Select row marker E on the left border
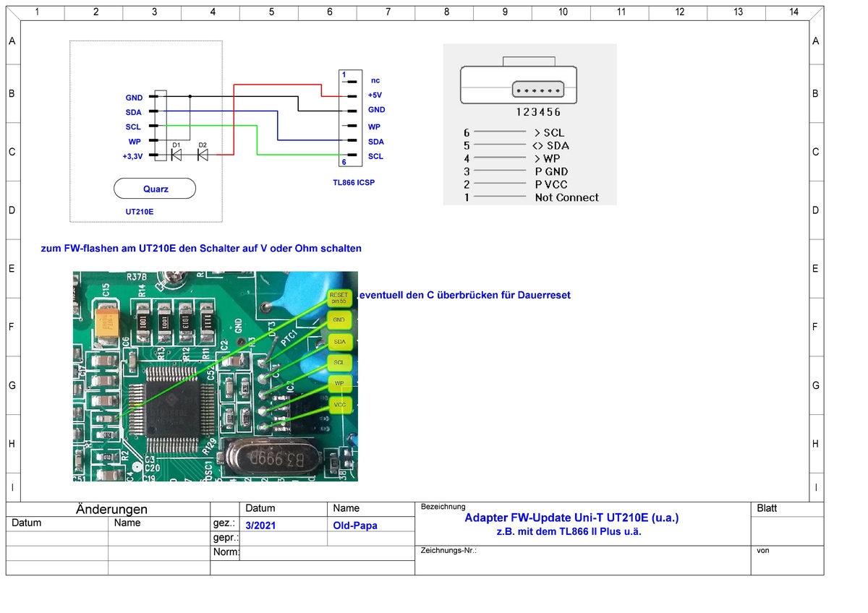Image resolution: width=868 pixels, height=613 pixels. (12, 268)
